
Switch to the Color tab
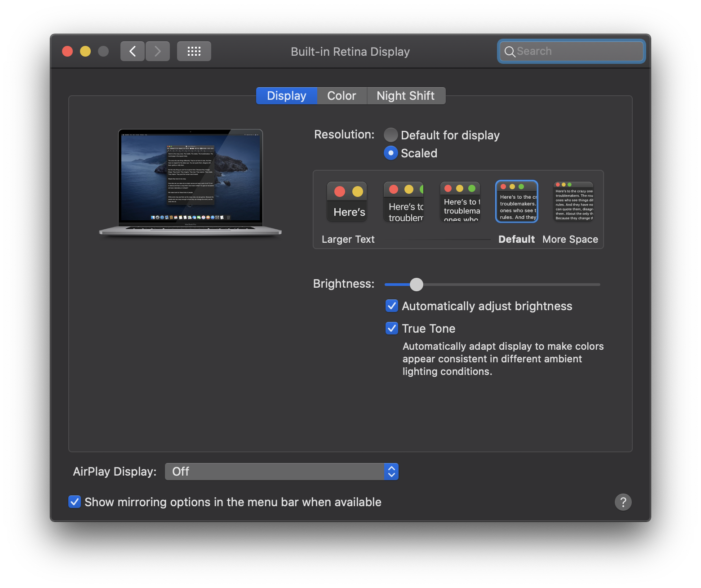click(x=342, y=96)
